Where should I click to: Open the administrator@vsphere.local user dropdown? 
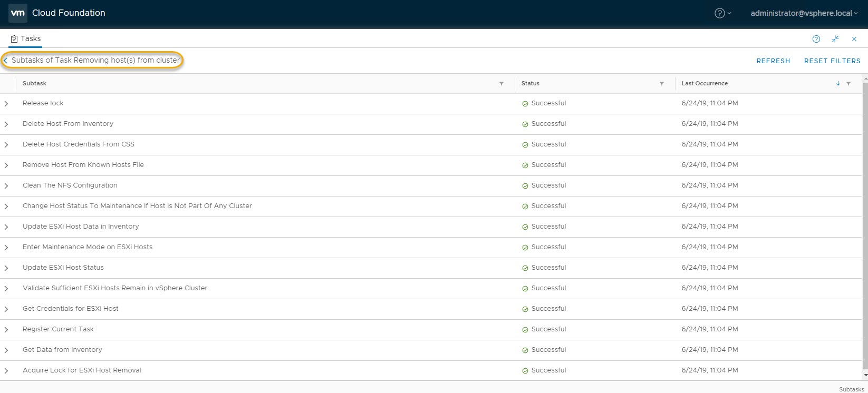pos(804,13)
